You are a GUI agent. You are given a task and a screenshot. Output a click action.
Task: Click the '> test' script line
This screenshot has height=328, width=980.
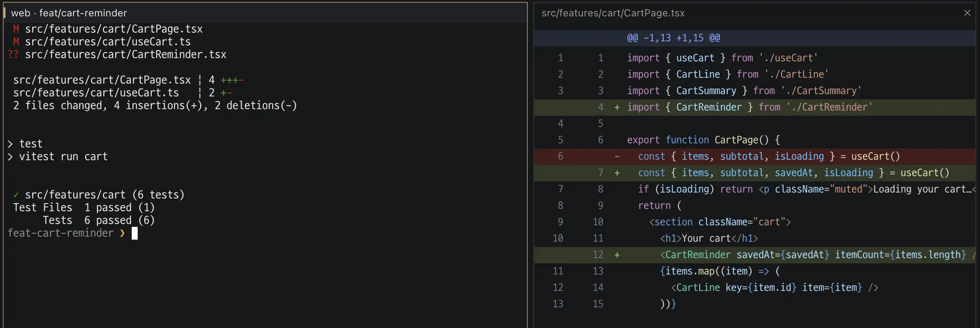(x=25, y=144)
